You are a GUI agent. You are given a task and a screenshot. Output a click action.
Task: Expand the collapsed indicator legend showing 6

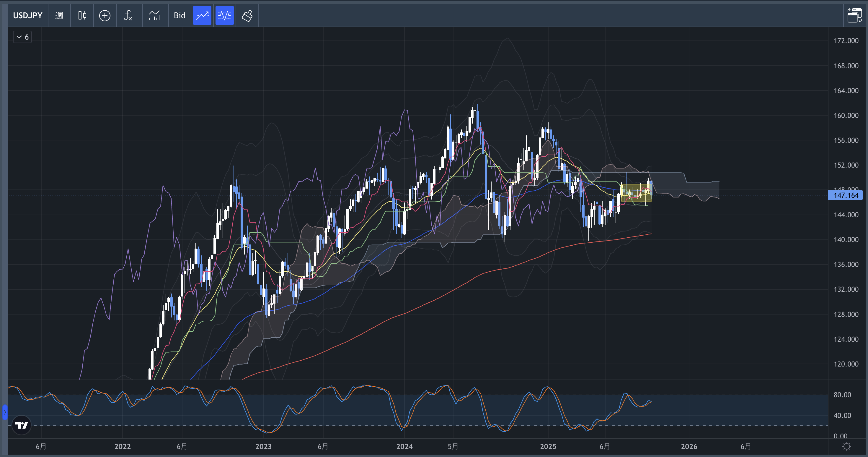(x=22, y=37)
